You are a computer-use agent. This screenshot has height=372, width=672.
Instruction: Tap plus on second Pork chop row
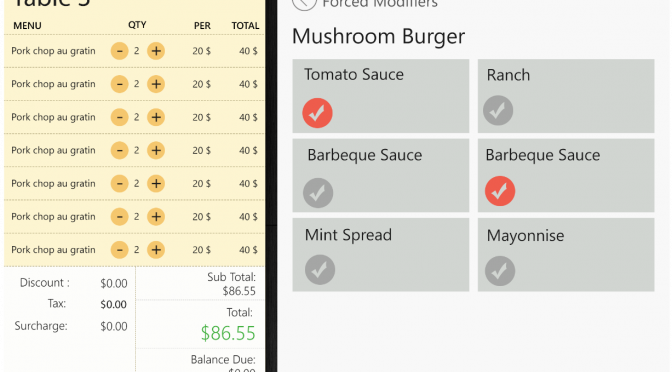pos(156,84)
